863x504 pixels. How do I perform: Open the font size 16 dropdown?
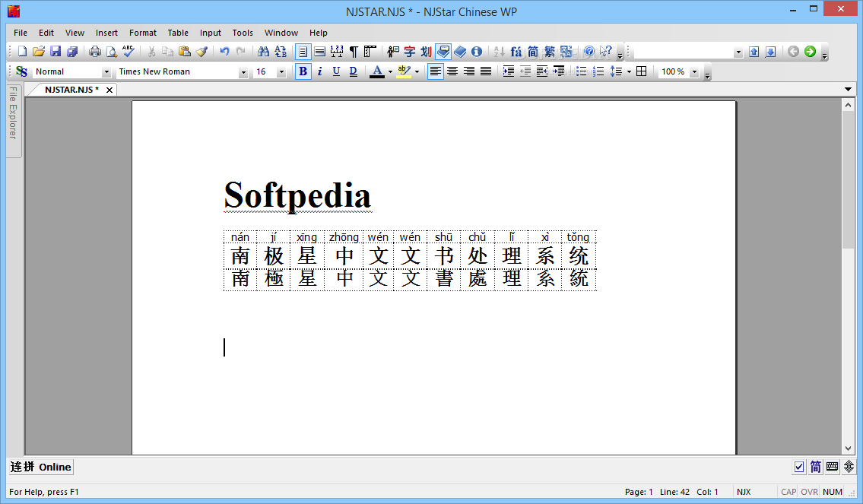tap(281, 72)
